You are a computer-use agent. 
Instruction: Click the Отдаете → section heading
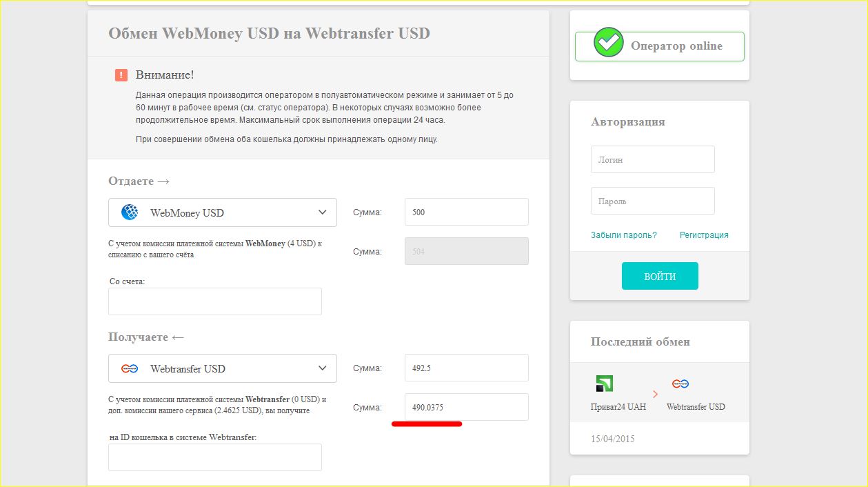tap(139, 181)
